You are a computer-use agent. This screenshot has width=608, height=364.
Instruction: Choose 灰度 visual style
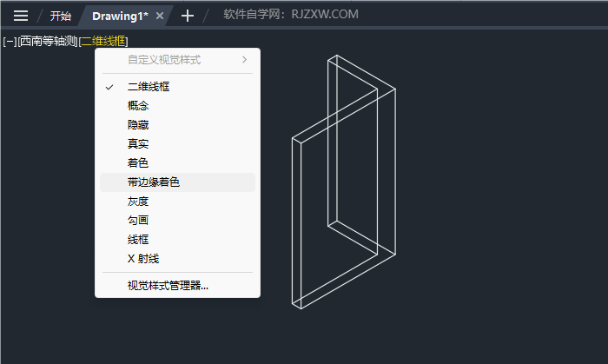tap(177, 202)
